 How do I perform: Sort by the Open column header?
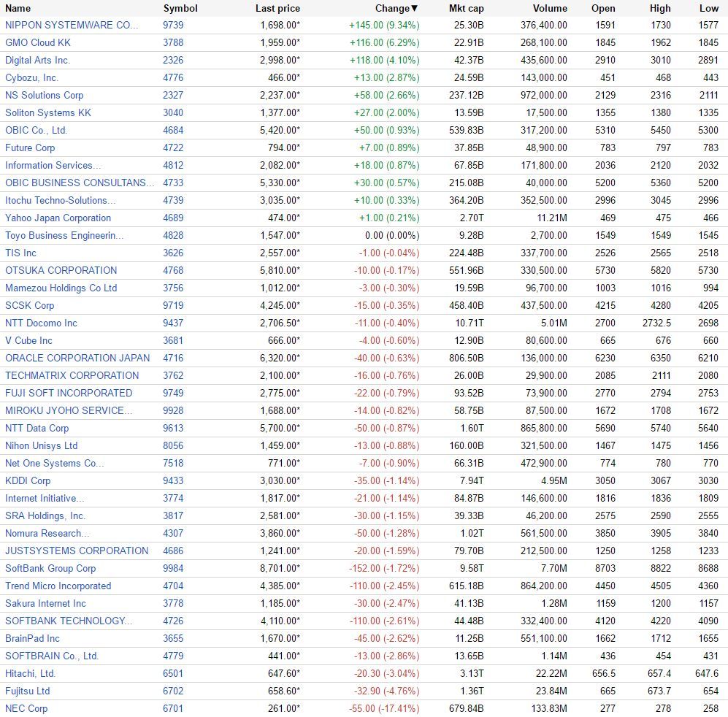tap(603, 8)
